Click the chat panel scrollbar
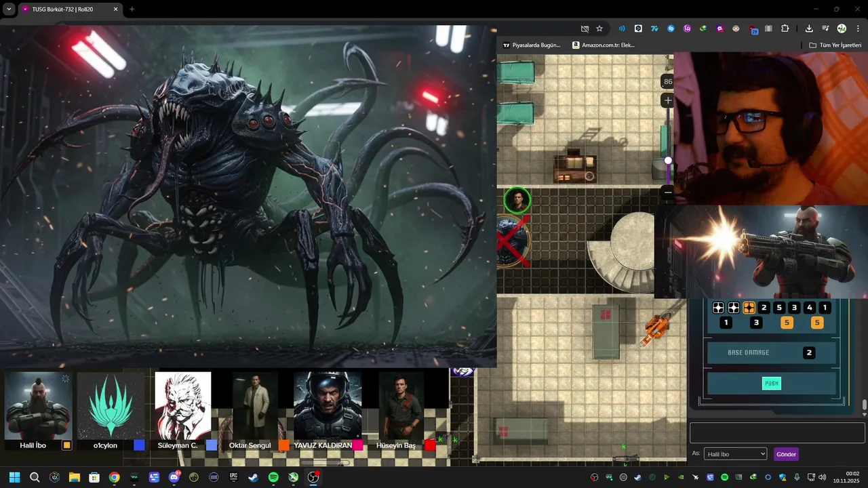The height and width of the screenshot is (488, 868). 864,405
